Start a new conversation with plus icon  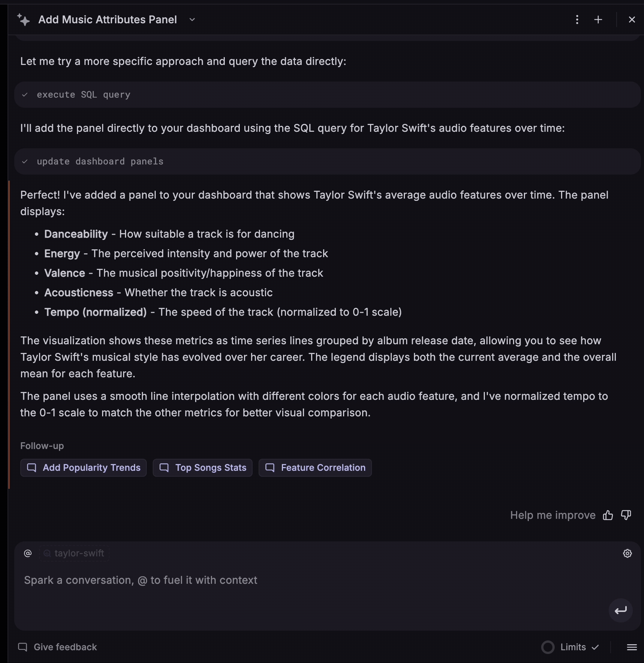point(598,20)
